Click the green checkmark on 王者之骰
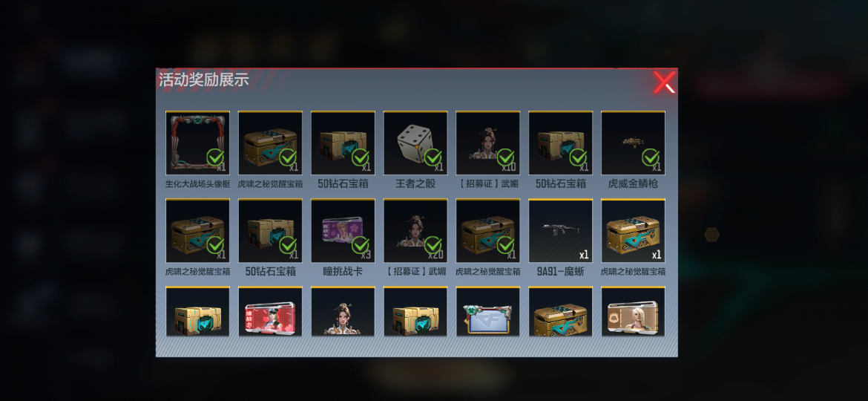The height and width of the screenshot is (401, 868). coord(433,157)
